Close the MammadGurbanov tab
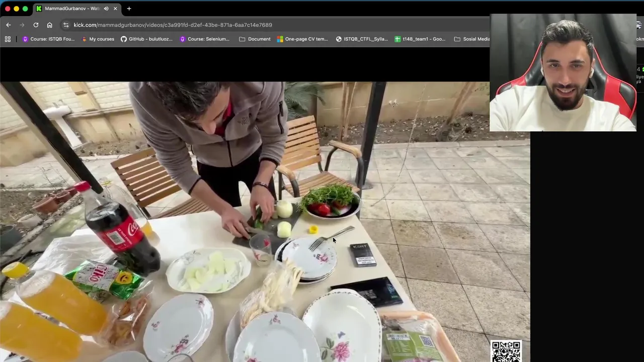 (115, 9)
